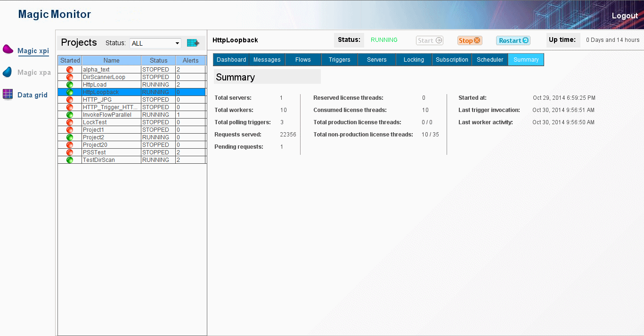
Task: Switch to the Subscription tab
Action: click(x=452, y=60)
